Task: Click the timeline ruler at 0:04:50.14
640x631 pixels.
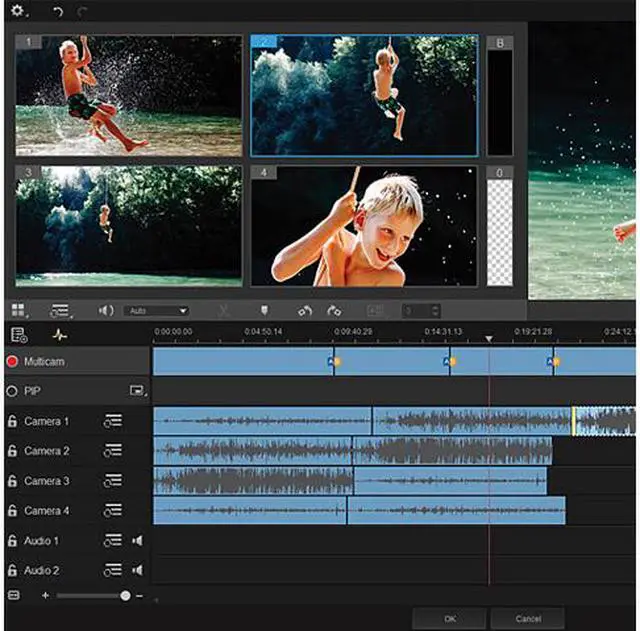Action: tap(263, 331)
